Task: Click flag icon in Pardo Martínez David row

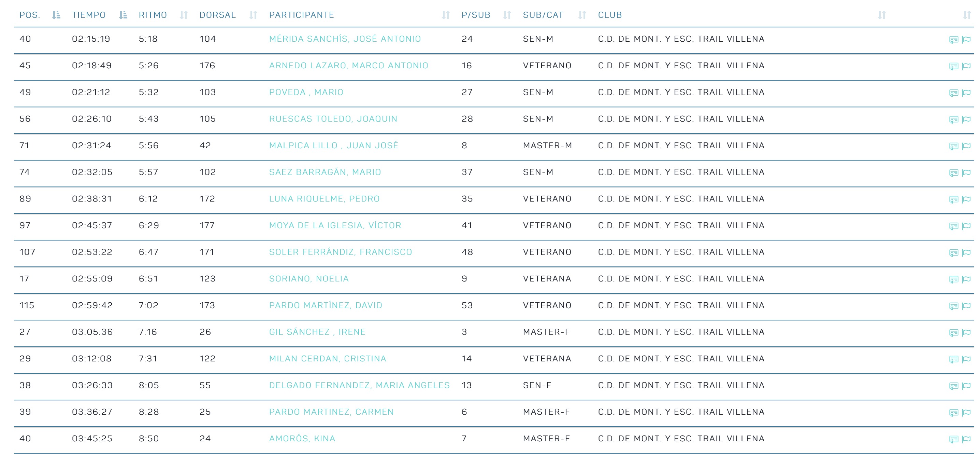Action: pos(966,306)
